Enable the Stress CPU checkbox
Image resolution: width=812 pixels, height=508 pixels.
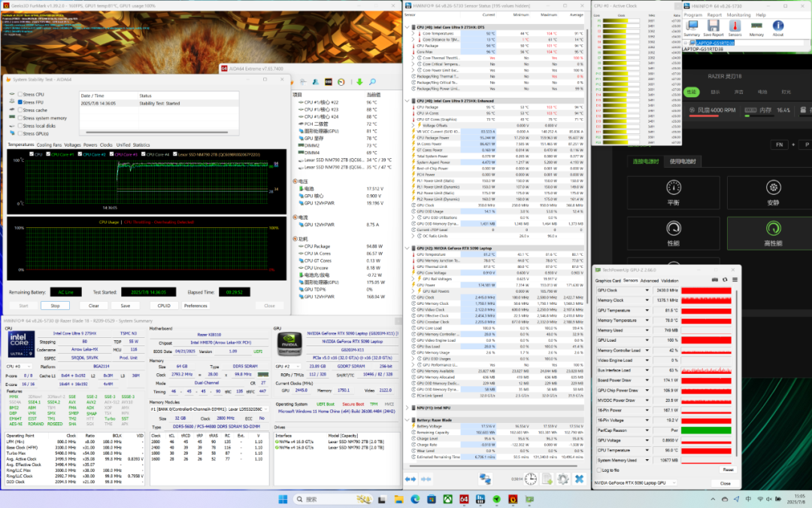tap(20, 94)
